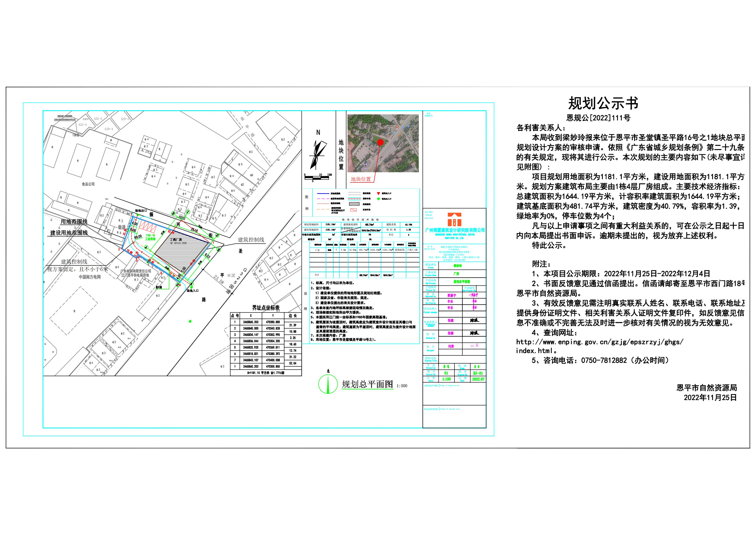The width and height of the screenshot is (756, 535).
Task: Click the red location dot on the satellite image
Action: [x=380, y=143]
